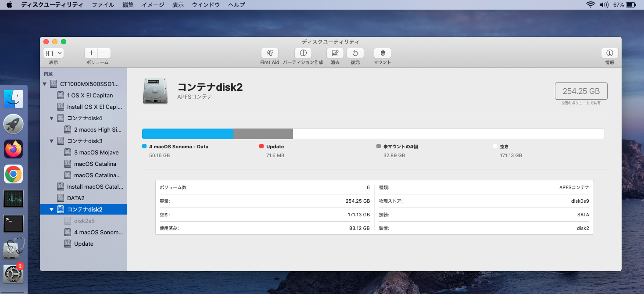This screenshot has width=644, height=294.
Task: Remove a volume with the minus button
Action: point(104,53)
